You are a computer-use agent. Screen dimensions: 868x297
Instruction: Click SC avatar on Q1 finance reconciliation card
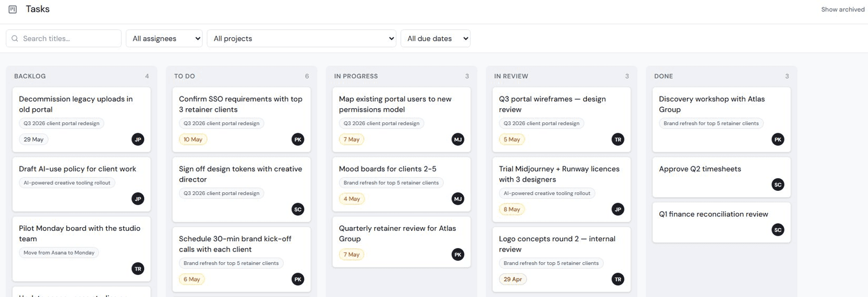click(778, 230)
